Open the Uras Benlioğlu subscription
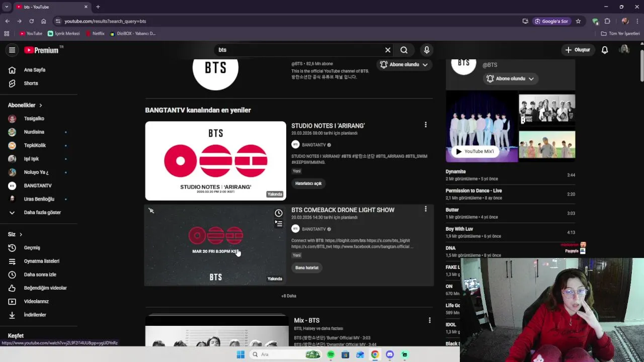 coord(38,199)
